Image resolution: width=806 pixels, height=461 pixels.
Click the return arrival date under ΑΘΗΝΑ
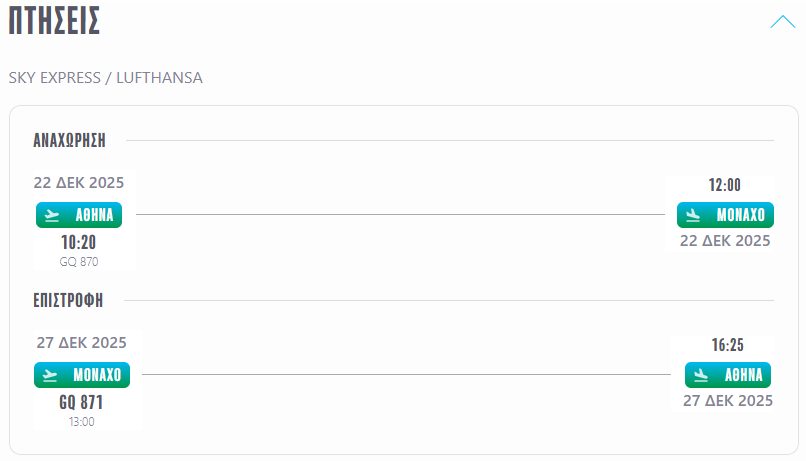coord(728,401)
